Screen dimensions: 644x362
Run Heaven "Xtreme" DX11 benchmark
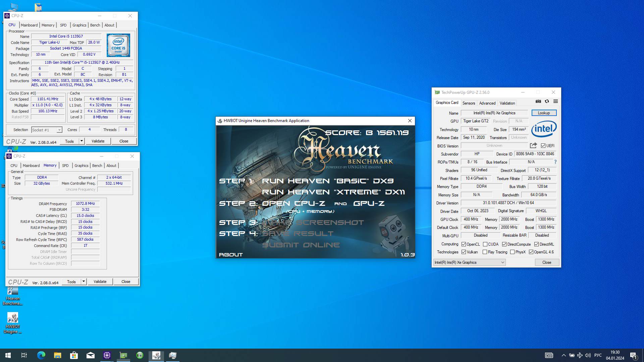click(x=333, y=192)
